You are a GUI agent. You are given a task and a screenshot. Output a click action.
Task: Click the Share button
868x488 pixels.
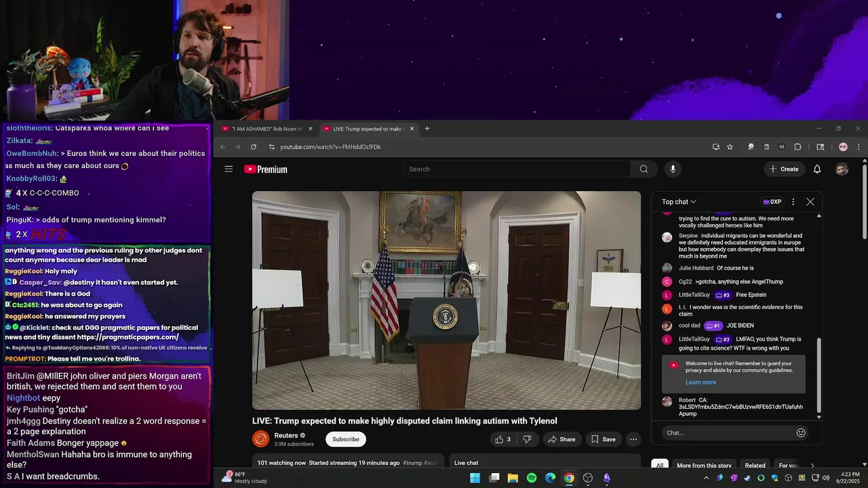(x=561, y=439)
